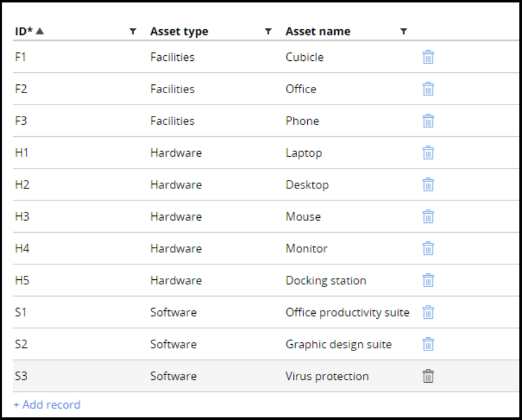Open the ID column filter menu
This screenshot has width=522, height=420.
pyautogui.click(x=133, y=32)
